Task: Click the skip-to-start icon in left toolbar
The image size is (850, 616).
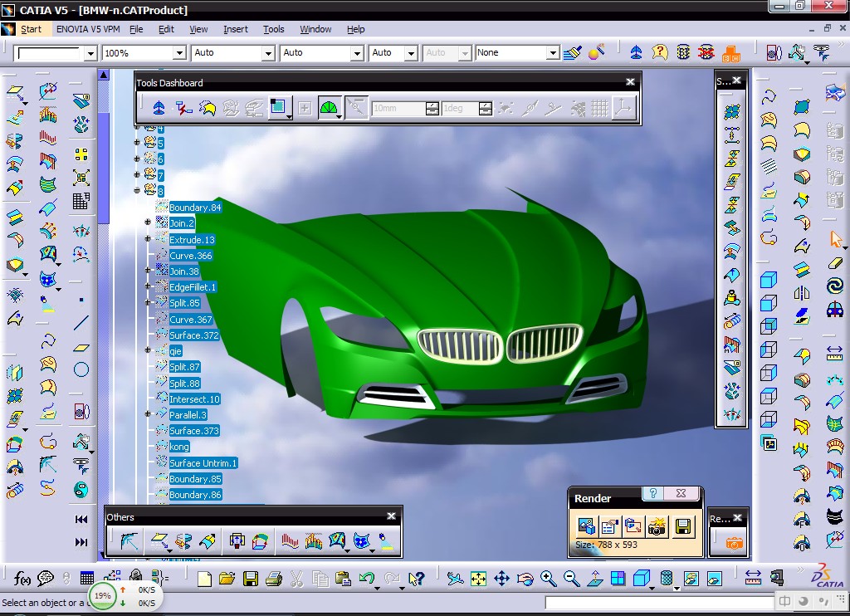Action: coord(81,520)
